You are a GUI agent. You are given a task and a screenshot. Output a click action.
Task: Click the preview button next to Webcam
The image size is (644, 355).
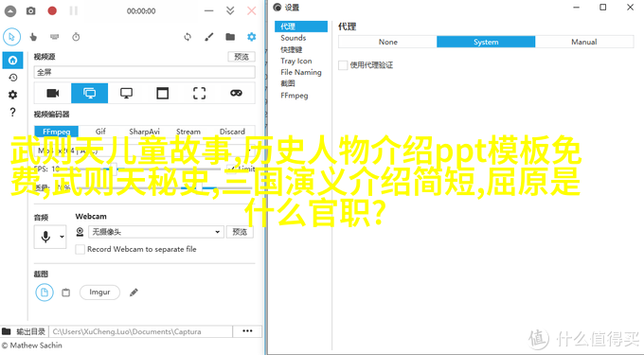[x=240, y=232]
